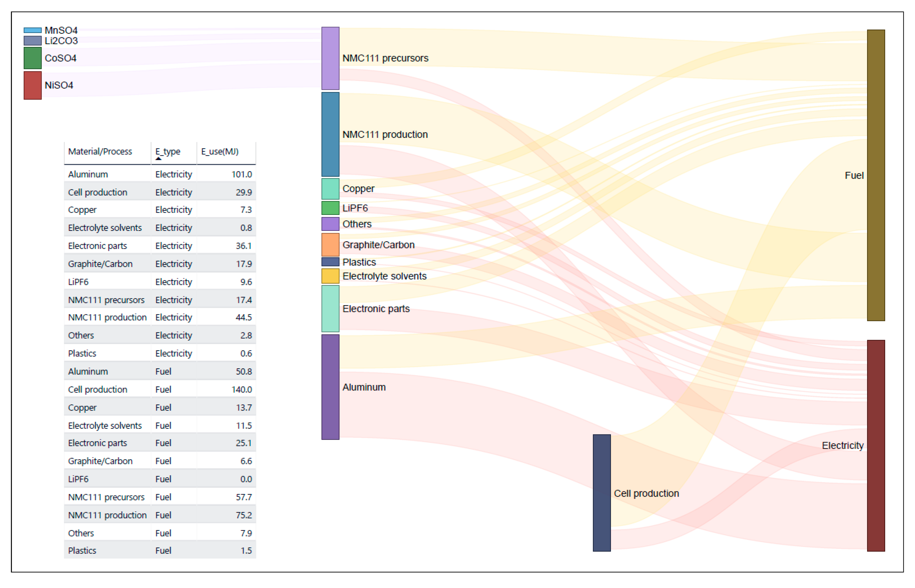Select the Cell production Fuel 140.0 row
Image resolution: width=915 pixels, height=588 pixels.
coord(160,389)
